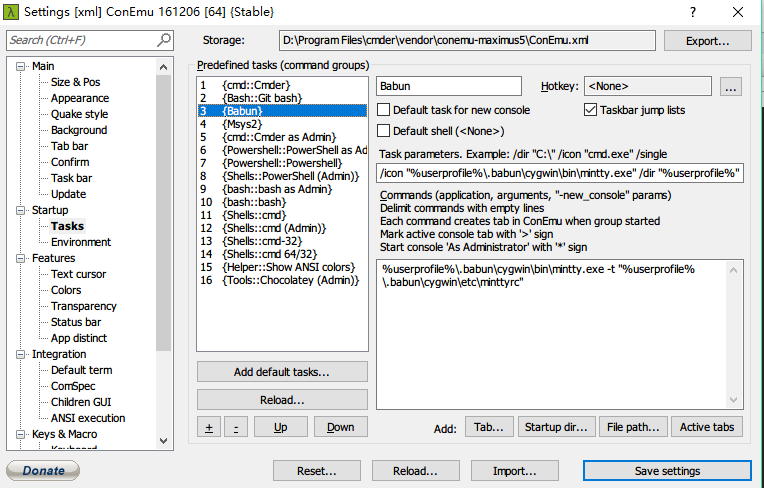Select task {Powershell::Powershell} in list
Screen dimensions: 764x488
282,163
